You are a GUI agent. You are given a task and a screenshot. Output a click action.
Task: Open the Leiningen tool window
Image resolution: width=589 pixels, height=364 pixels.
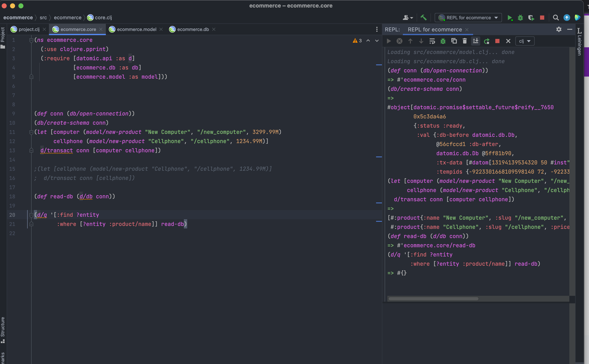[x=579, y=41]
